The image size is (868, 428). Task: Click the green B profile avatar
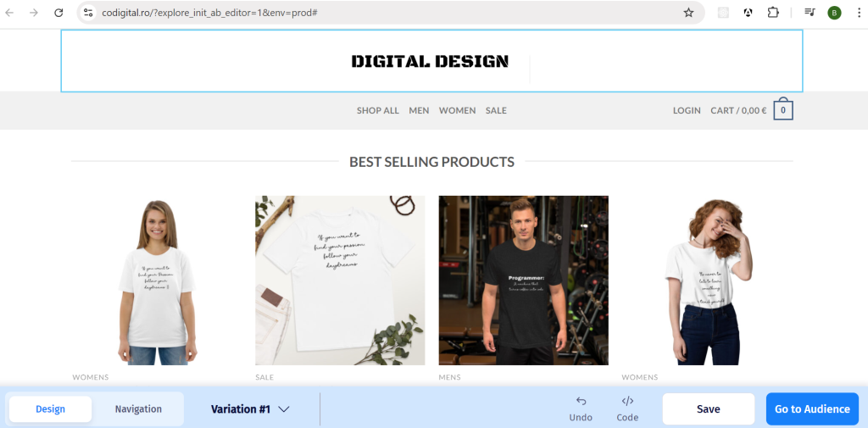[834, 13]
